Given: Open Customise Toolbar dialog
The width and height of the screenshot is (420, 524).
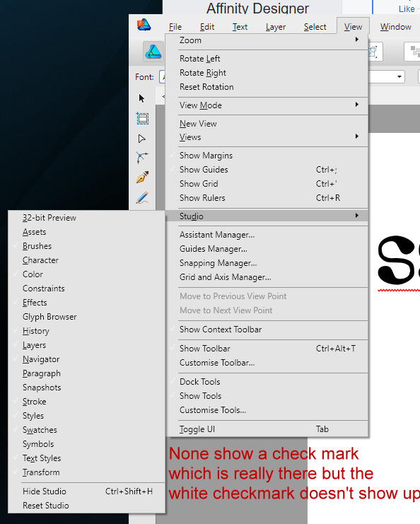Looking at the screenshot, I should (x=267, y=363).
